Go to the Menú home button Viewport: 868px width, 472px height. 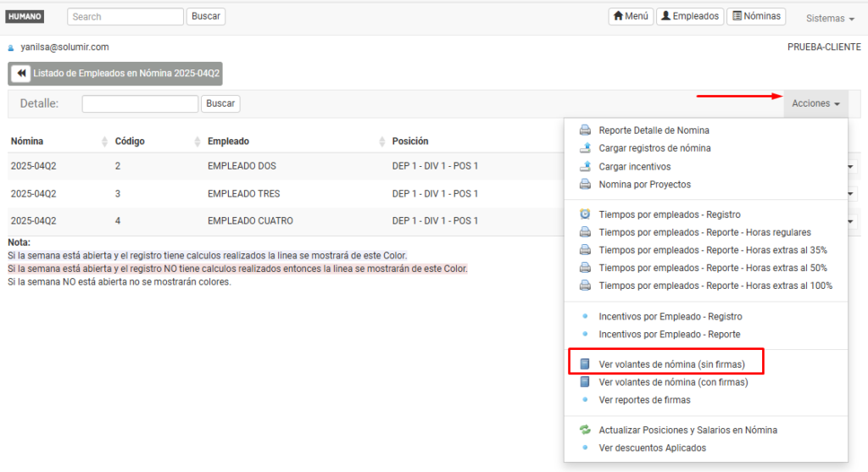tap(631, 16)
